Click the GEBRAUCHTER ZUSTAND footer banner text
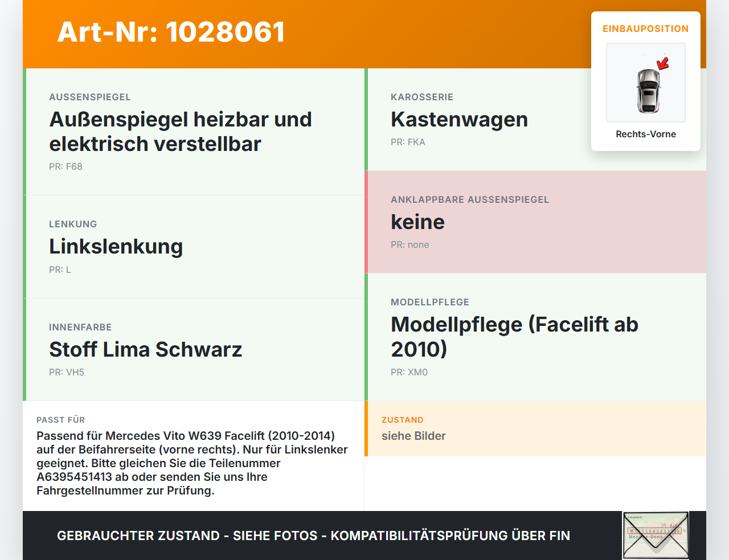The height and width of the screenshot is (560, 729). click(x=313, y=536)
